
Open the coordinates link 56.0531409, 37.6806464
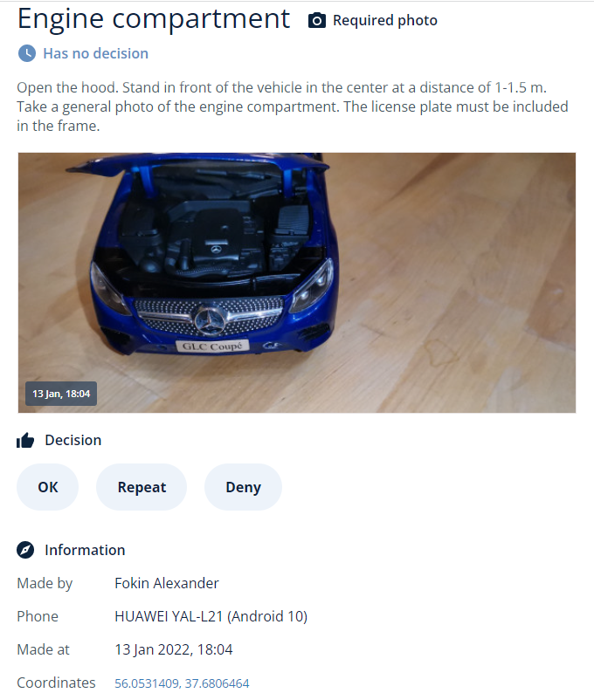click(x=182, y=683)
